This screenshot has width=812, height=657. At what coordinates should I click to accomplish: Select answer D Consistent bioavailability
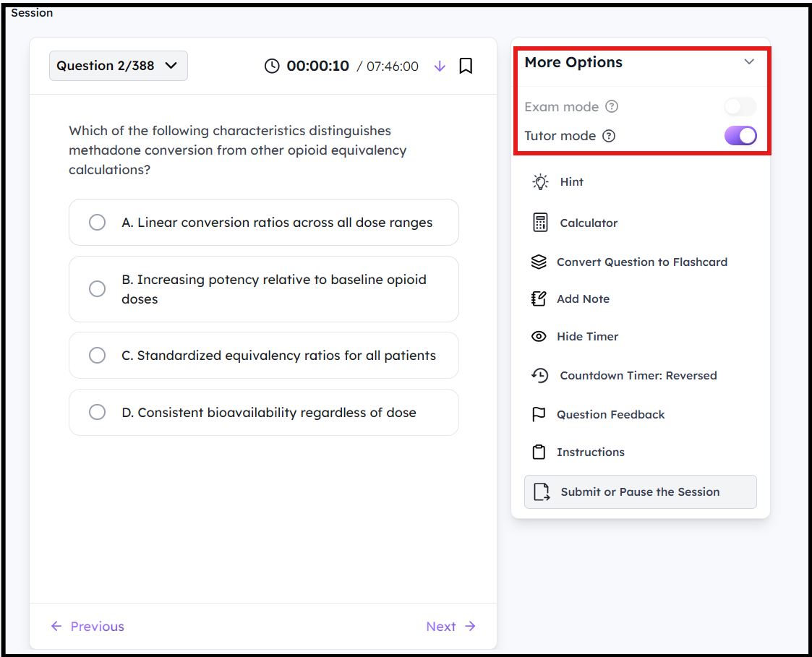click(x=264, y=412)
